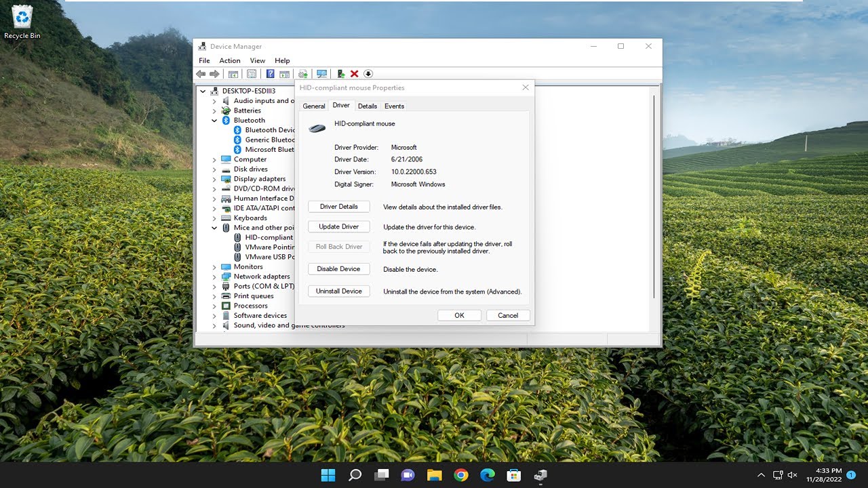Switch to the Events tab
The width and height of the screenshot is (868, 488).
394,106
